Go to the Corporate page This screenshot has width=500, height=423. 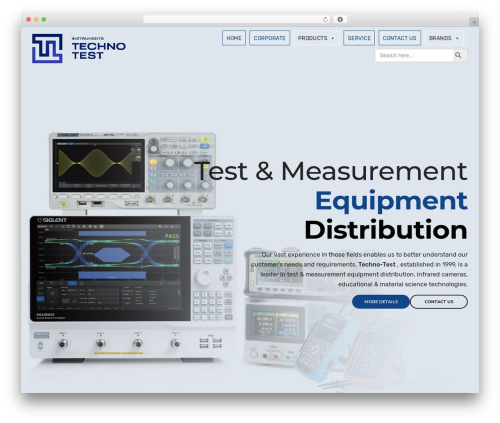(x=269, y=38)
